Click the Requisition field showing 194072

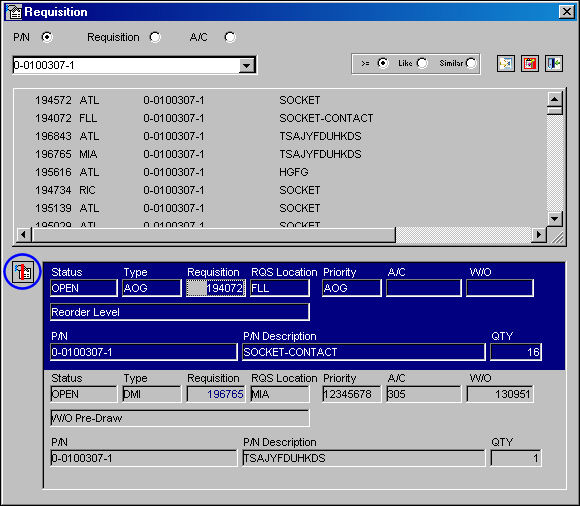pyautogui.click(x=216, y=288)
